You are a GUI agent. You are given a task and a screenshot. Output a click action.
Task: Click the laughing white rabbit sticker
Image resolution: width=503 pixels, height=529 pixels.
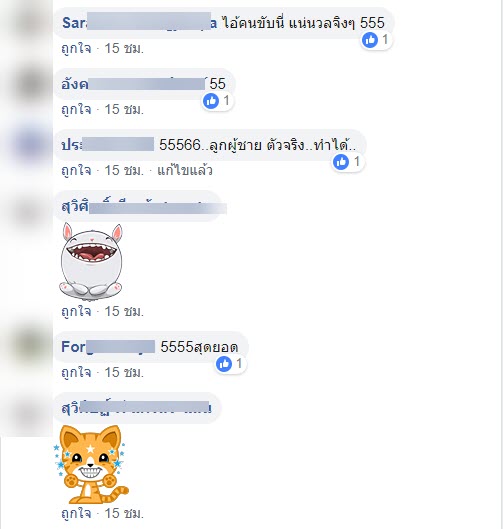(91, 261)
